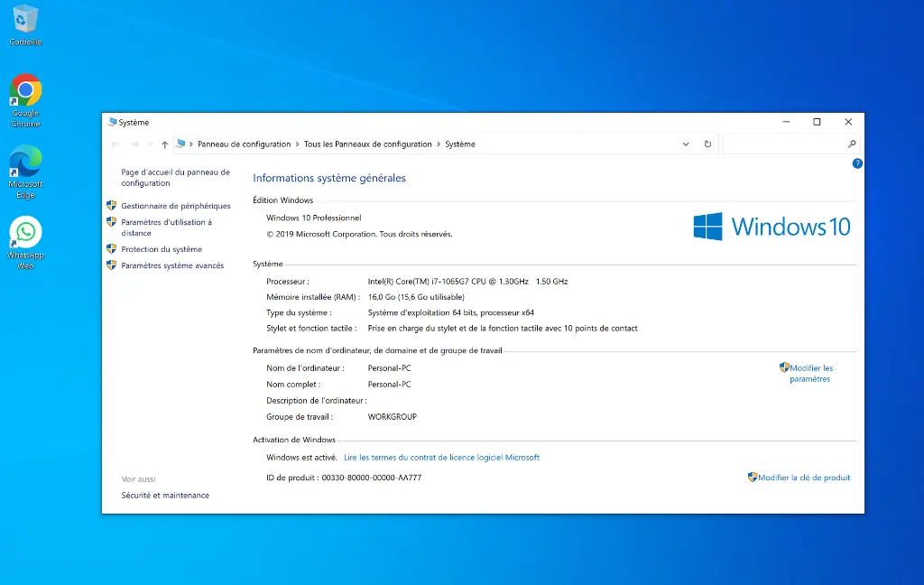Click the up arrow to go to parent folder
This screenshot has height=585, width=924.
pyautogui.click(x=163, y=144)
